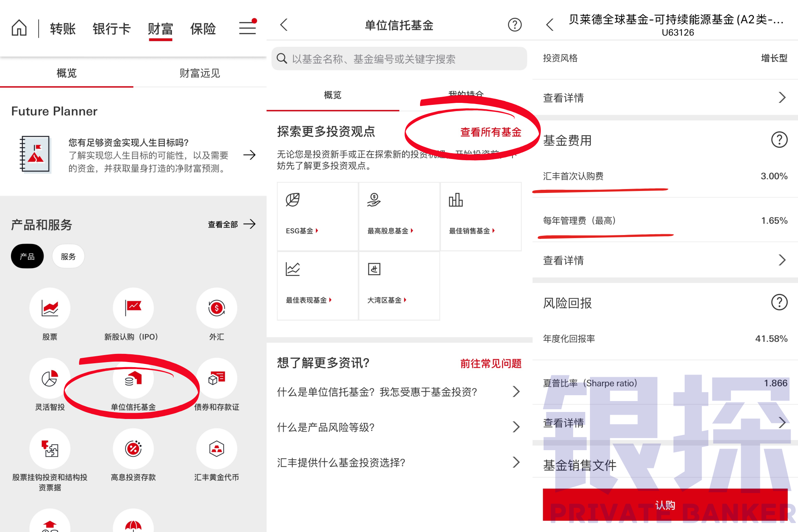Open the 高息投资存款 product icon
The image size is (798, 532).
click(x=133, y=449)
